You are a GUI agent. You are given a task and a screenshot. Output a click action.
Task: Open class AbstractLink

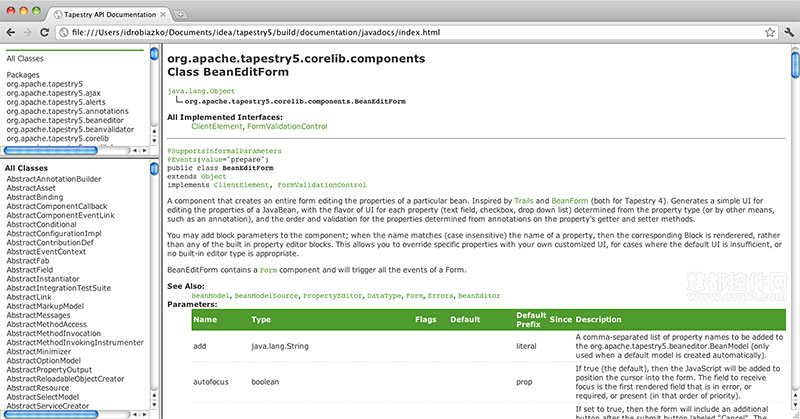29,297
